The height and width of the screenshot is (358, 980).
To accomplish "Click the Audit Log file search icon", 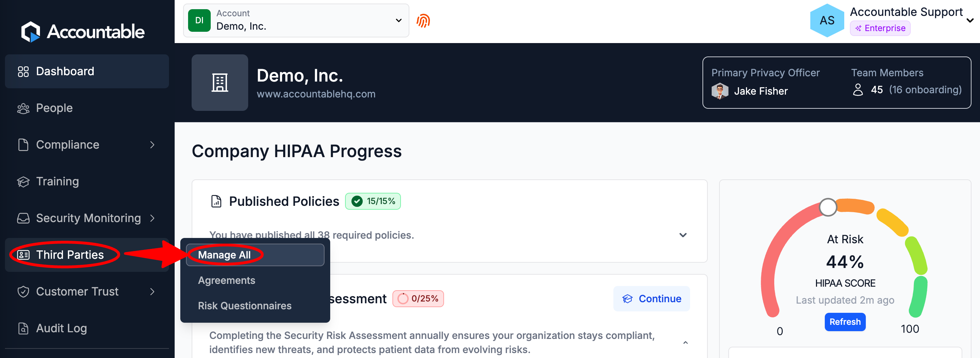I will click(23, 328).
